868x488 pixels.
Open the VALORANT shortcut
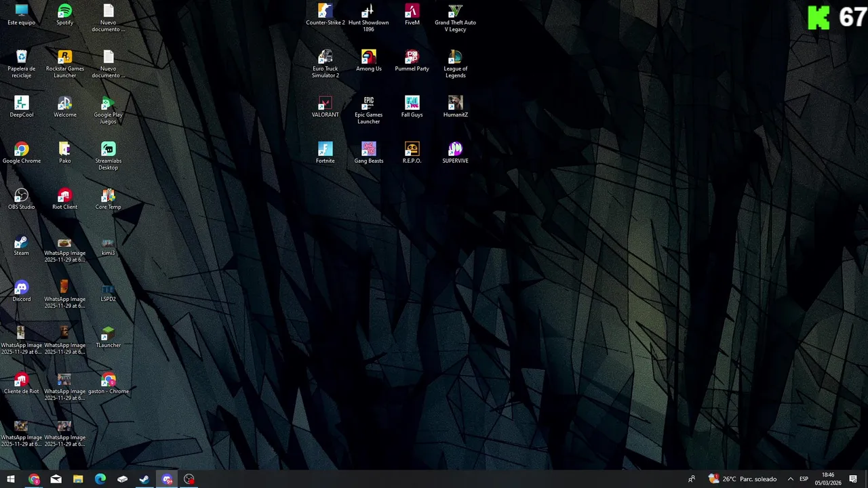coord(325,107)
